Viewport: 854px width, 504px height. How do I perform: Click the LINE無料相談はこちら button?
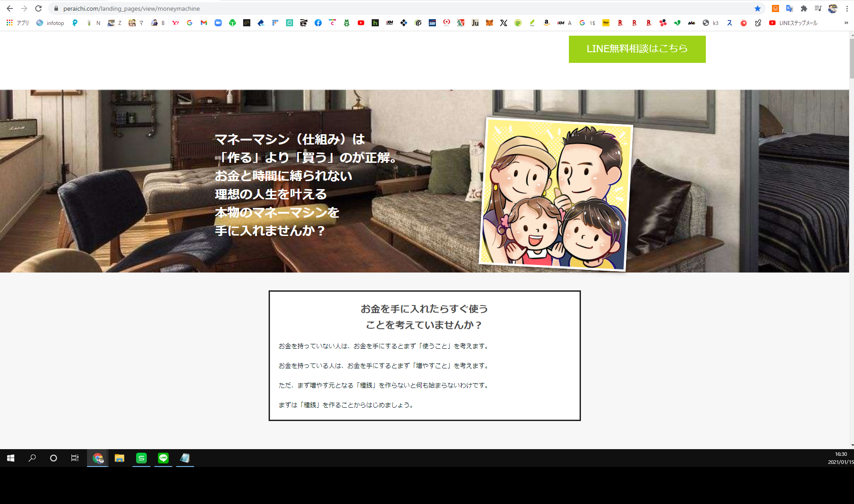(x=637, y=49)
